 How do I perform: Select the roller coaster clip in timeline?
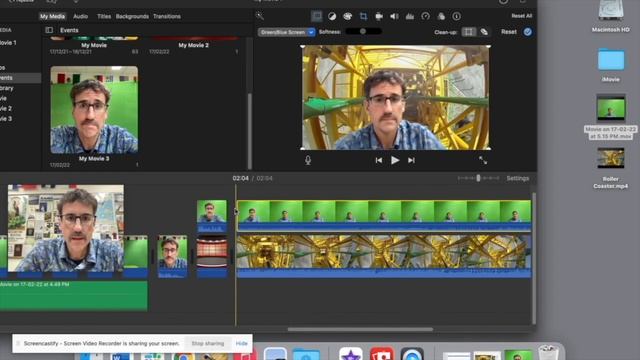tap(384, 256)
